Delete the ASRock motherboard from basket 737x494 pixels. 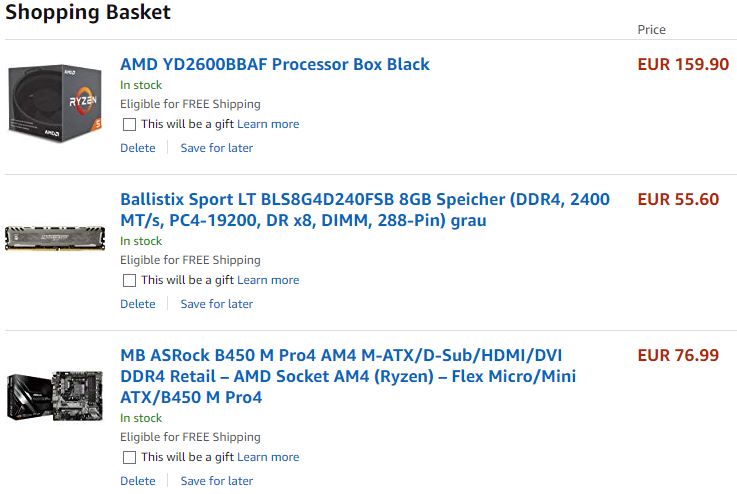(x=138, y=481)
